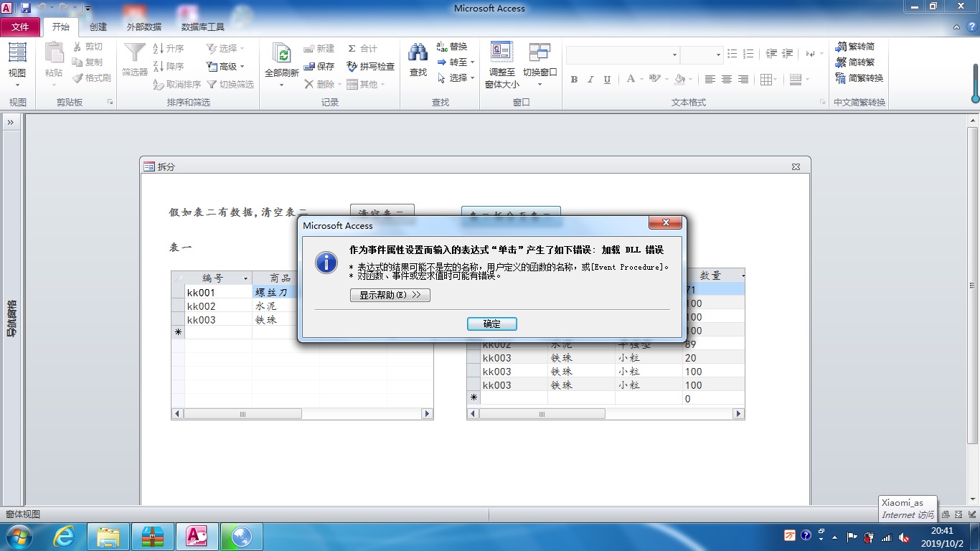This screenshot has width=980, height=551.
Task: Open font color dropdown arrow
Action: (641, 80)
